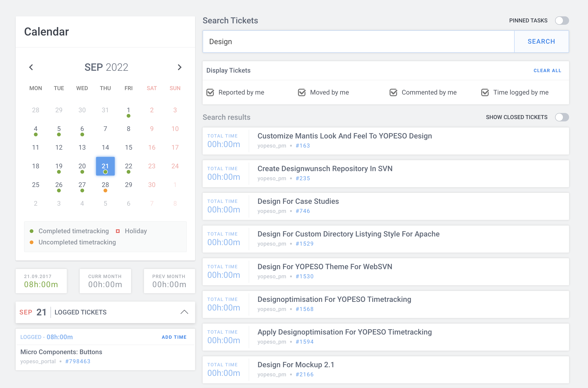Viewport: 588px width, 388px height.
Task: Open ticket link #798463
Action: 78,361
